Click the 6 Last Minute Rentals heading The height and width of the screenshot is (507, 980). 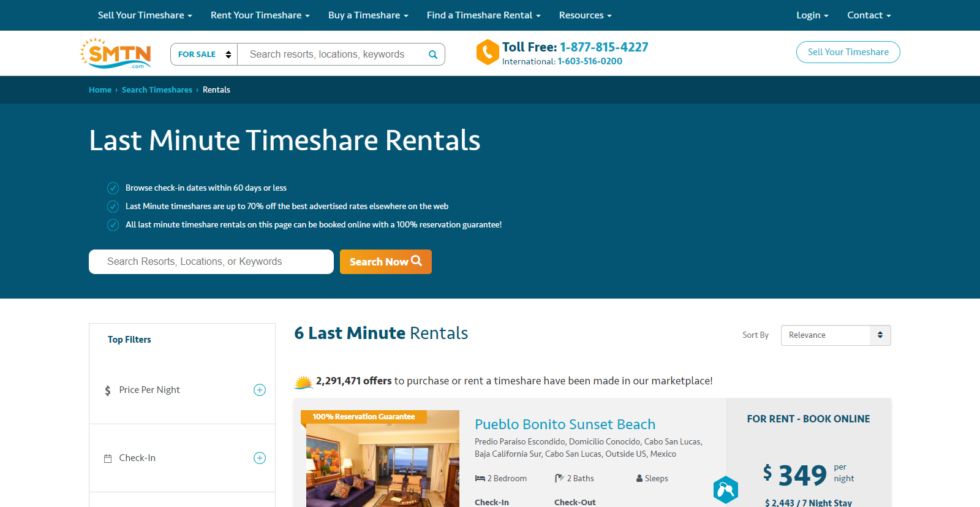381,333
